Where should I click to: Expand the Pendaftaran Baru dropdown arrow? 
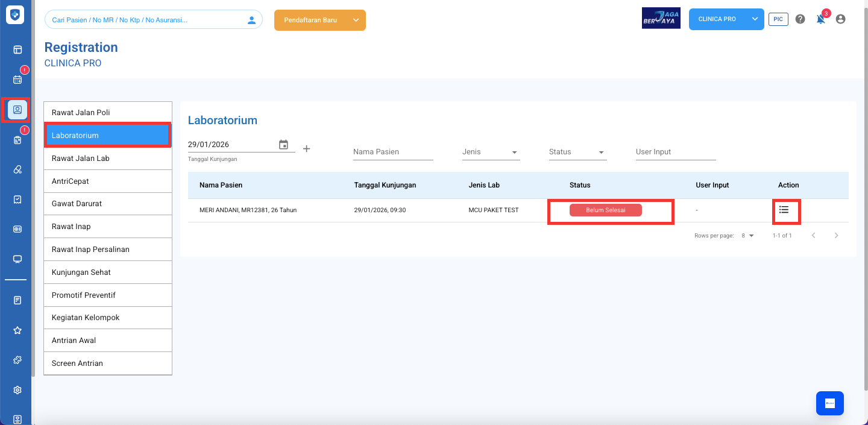point(356,20)
